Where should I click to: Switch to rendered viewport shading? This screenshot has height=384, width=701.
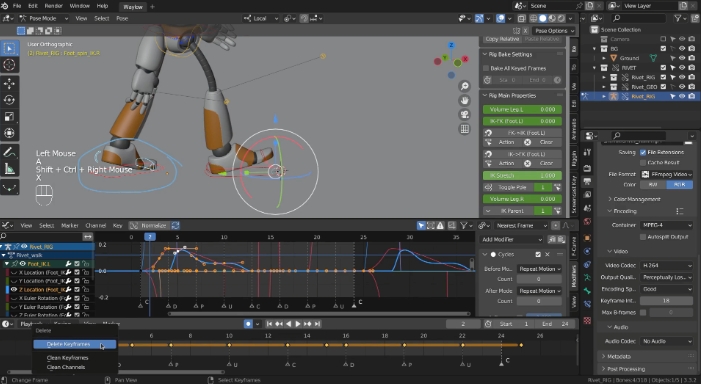(561, 18)
